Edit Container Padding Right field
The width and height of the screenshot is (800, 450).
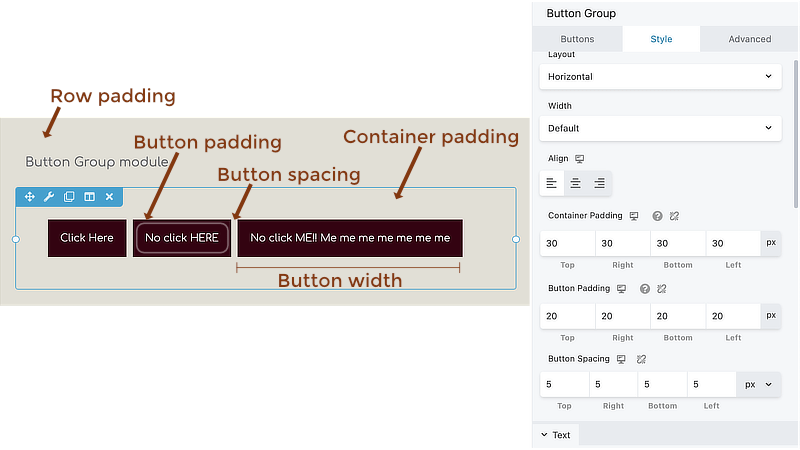pyautogui.click(x=623, y=243)
